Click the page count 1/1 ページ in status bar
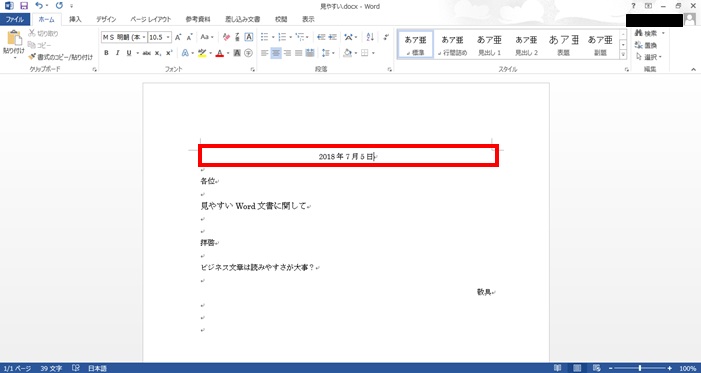 click(17, 369)
